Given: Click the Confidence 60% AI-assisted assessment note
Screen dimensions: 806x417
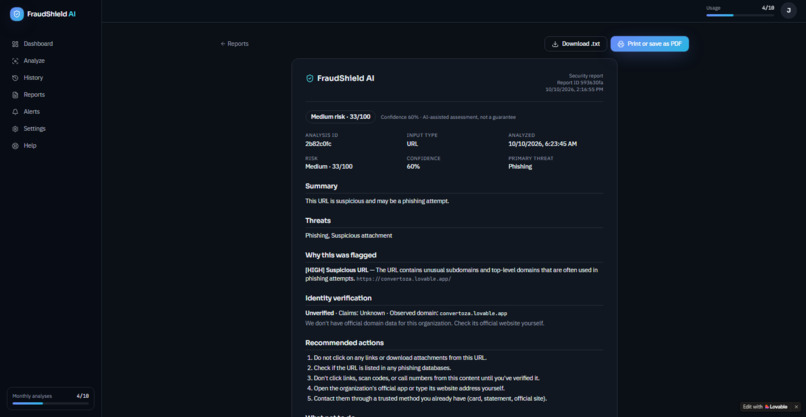Looking at the screenshot, I should point(448,117).
